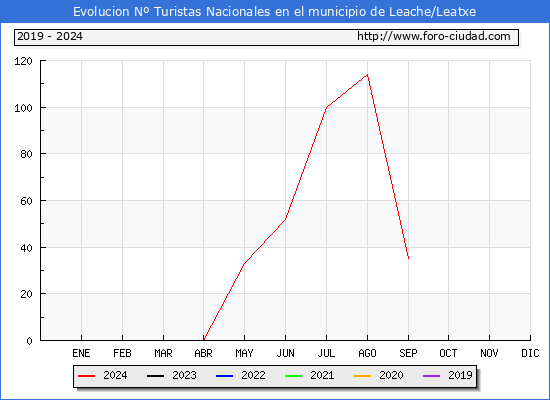Click the June data point on the red line
Screen dimensions: 550x400
(x=286, y=219)
